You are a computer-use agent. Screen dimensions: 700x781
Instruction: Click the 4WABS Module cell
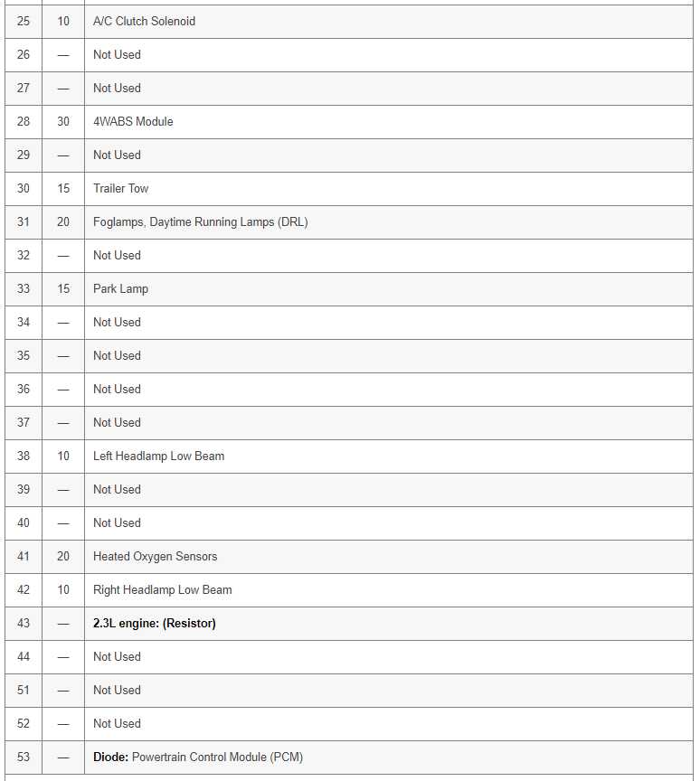click(389, 121)
